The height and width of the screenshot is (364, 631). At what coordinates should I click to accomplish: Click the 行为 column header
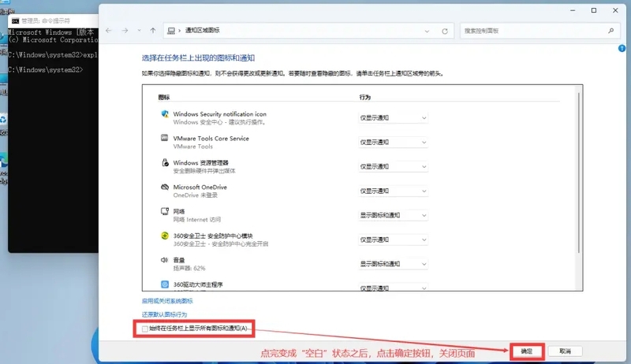[x=365, y=97]
